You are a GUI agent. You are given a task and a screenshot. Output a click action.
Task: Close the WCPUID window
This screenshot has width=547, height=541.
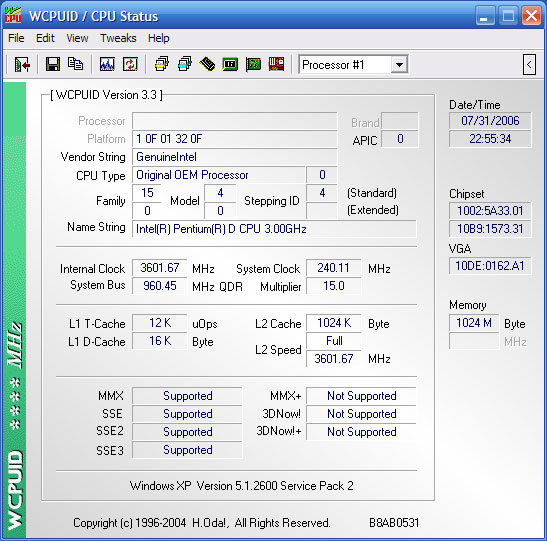click(x=531, y=16)
